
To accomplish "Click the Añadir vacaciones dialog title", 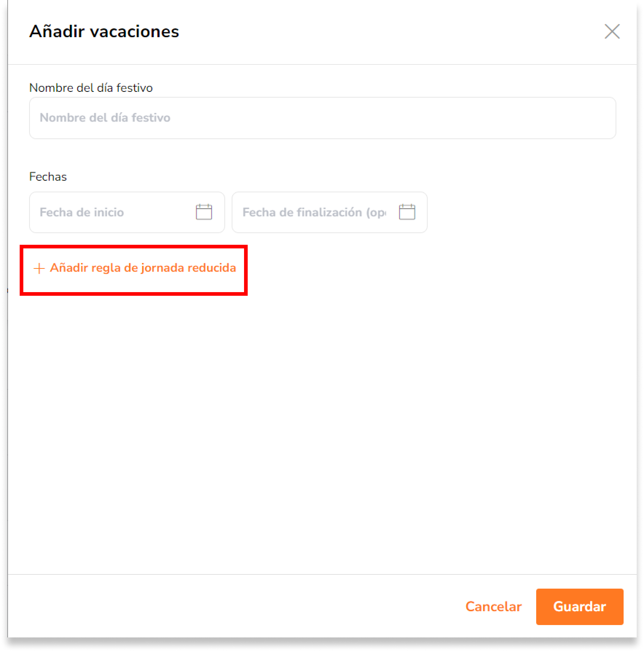I will click(104, 31).
